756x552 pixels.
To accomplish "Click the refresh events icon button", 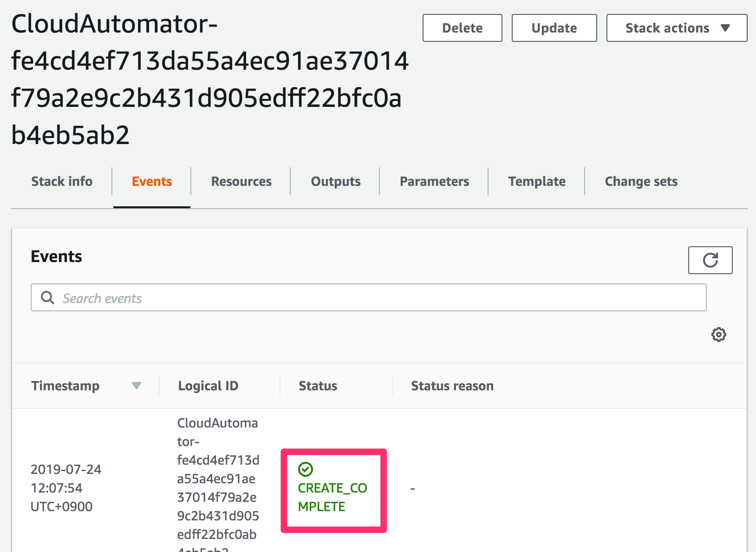I will [710, 260].
